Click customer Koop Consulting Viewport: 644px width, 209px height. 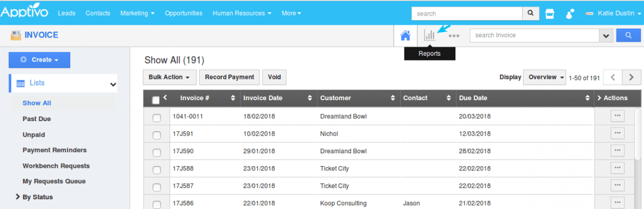pyautogui.click(x=343, y=203)
